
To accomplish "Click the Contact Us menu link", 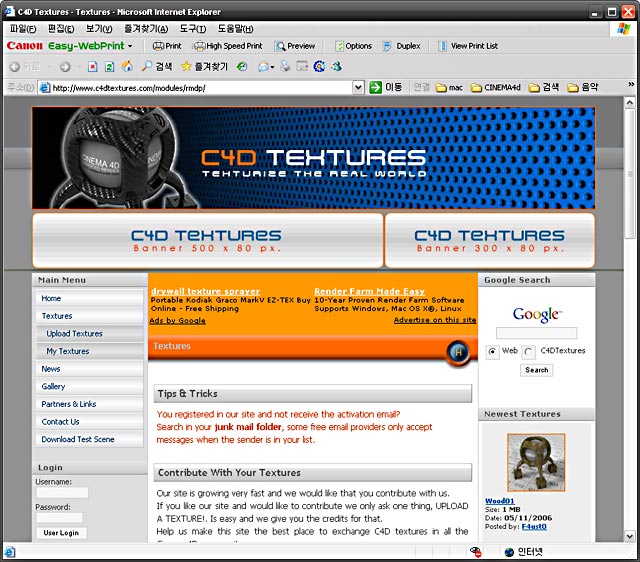I will tap(60, 422).
